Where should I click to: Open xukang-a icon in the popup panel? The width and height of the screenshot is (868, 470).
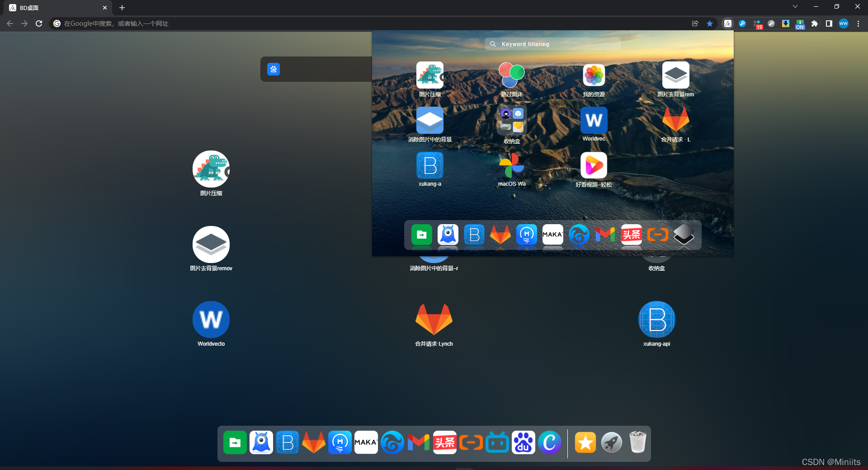[430, 165]
